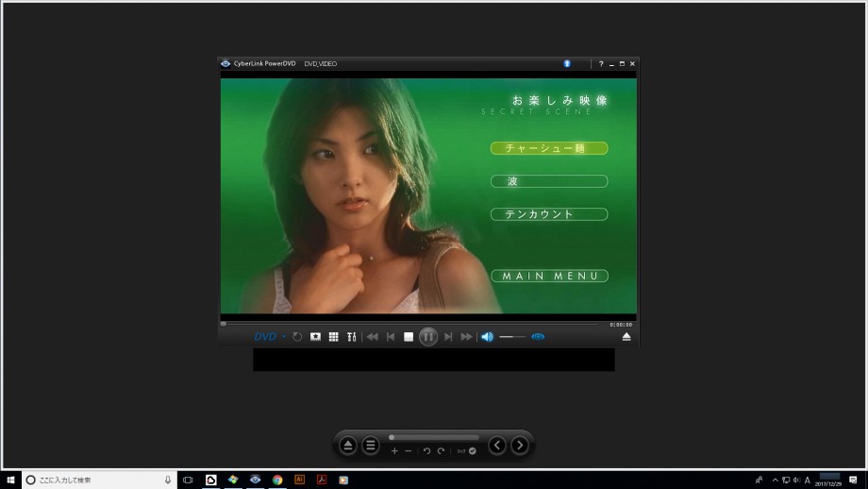The height and width of the screenshot is (489, 868).
Task: Open the list menu in the bottom viewer bar
Action: pyautogui.click(x=371, y=446)
